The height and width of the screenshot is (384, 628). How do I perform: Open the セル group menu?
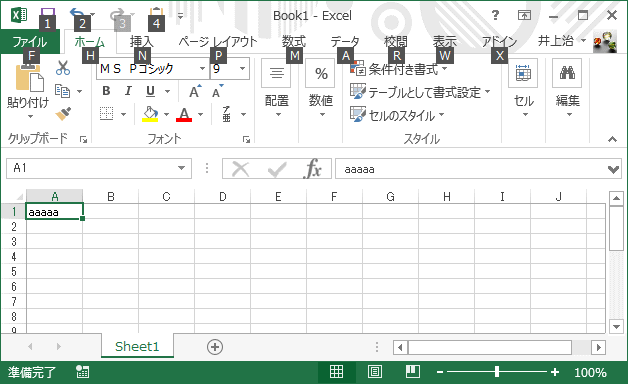pos(523,89)
